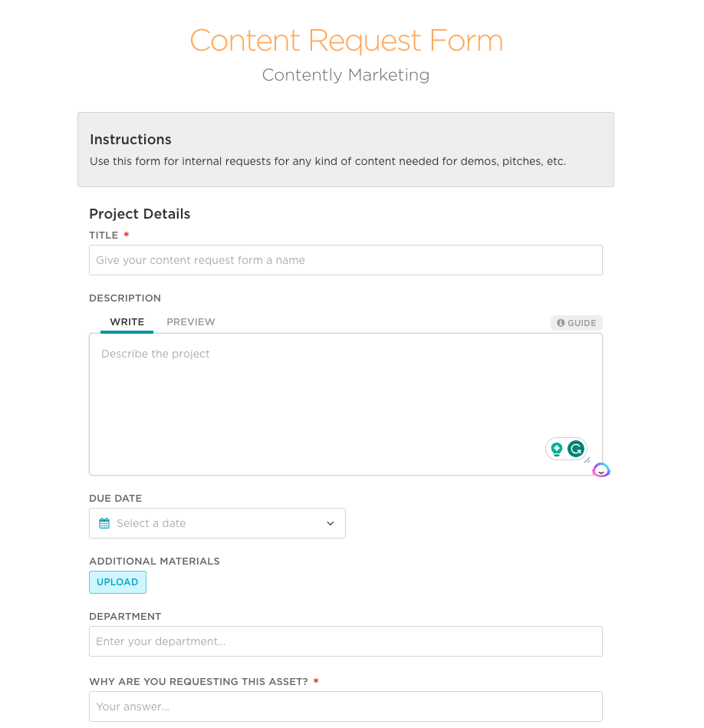Click the DUE DATE field label
Screen dimensions: 704x728
point(116,499)
